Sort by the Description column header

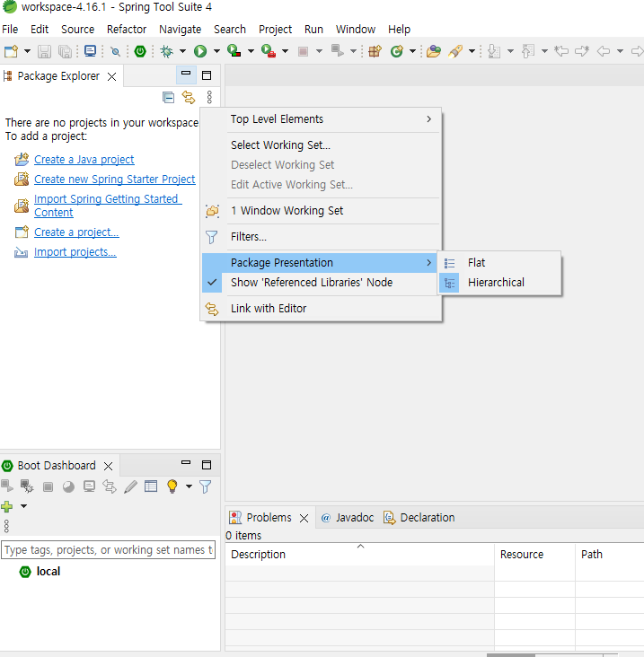(x=359, y=555)
